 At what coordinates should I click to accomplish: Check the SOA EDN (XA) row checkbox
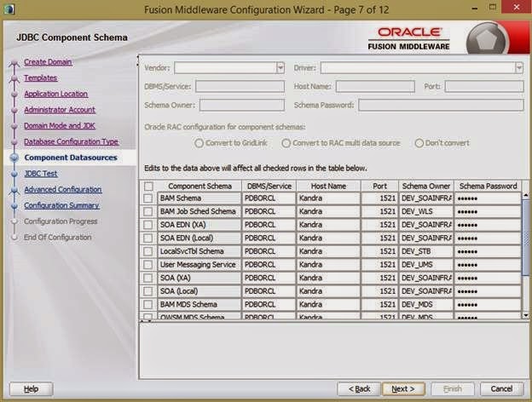click(x=148, y=225)
